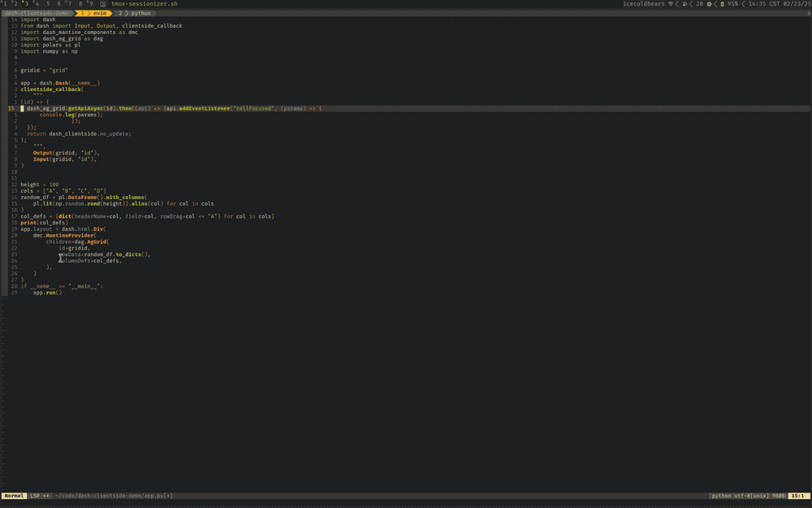Click the columnDefs=col_defs line
Screen dimensions: 812x508
coord(90,261)
